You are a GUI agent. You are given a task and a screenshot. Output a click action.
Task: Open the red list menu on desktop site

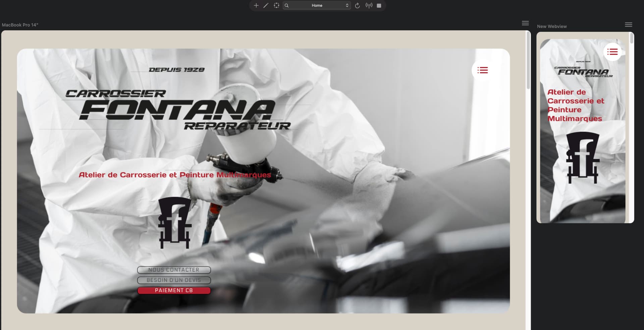482,70
